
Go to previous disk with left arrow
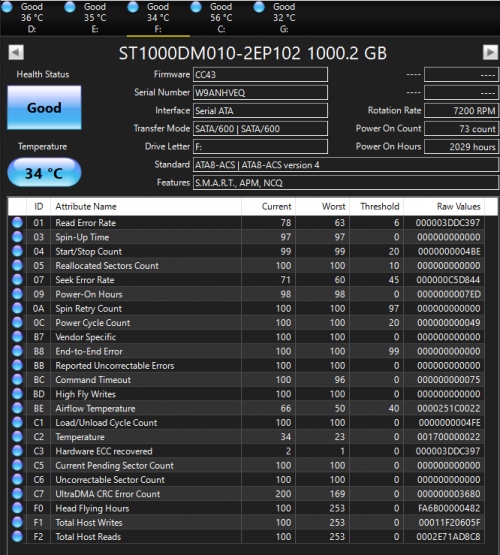[x=16, y=52]
